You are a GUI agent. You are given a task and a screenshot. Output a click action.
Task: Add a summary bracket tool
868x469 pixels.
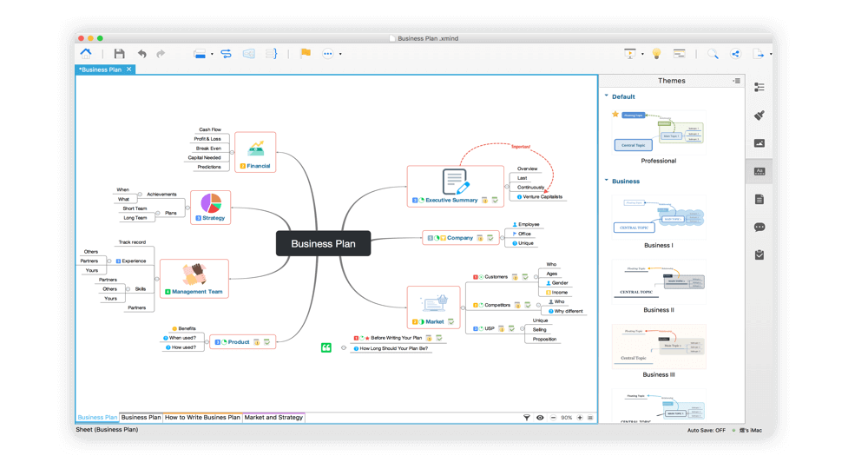tap(271, 54)
